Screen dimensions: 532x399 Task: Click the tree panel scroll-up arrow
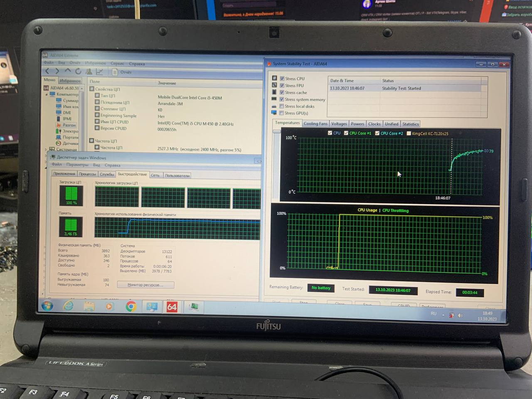82,89
